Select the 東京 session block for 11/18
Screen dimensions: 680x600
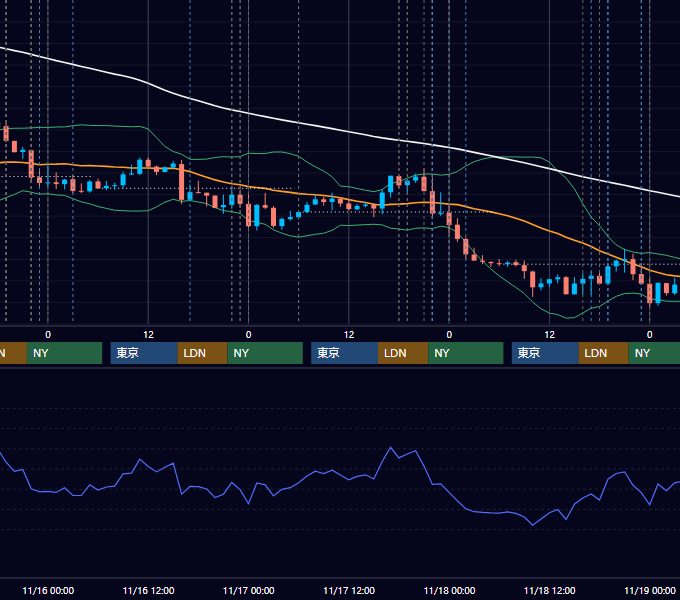[x=545, y=353]
